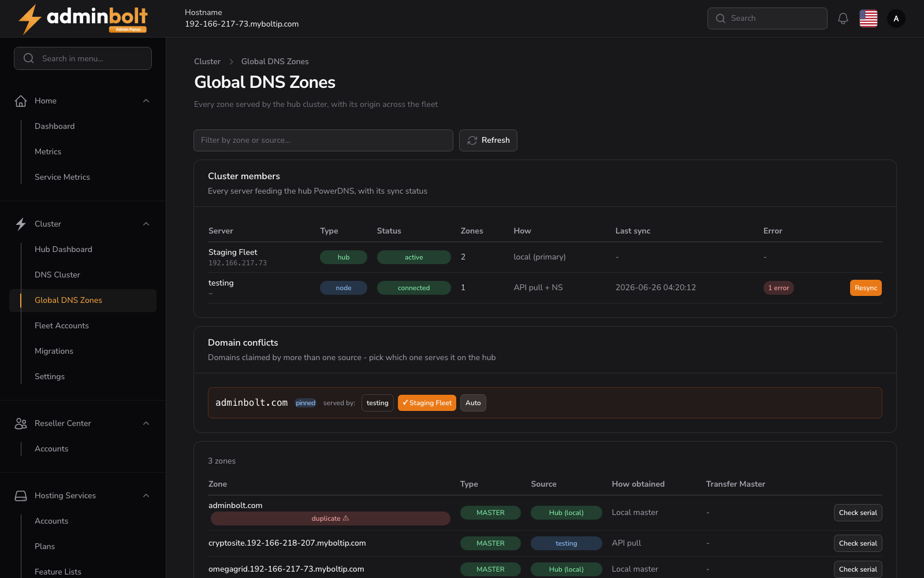
Task: Open Cluster Settings
Action: tap(50, 376)
